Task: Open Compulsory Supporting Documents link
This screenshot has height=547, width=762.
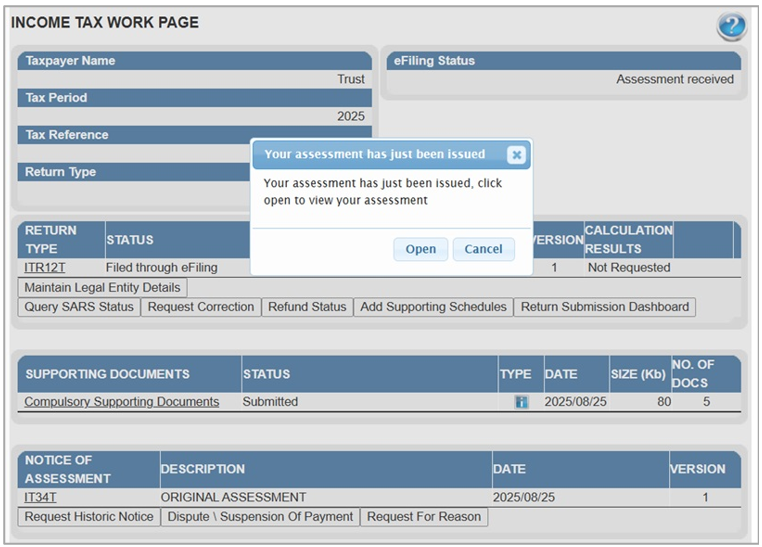Action: (x=122, y=402)
